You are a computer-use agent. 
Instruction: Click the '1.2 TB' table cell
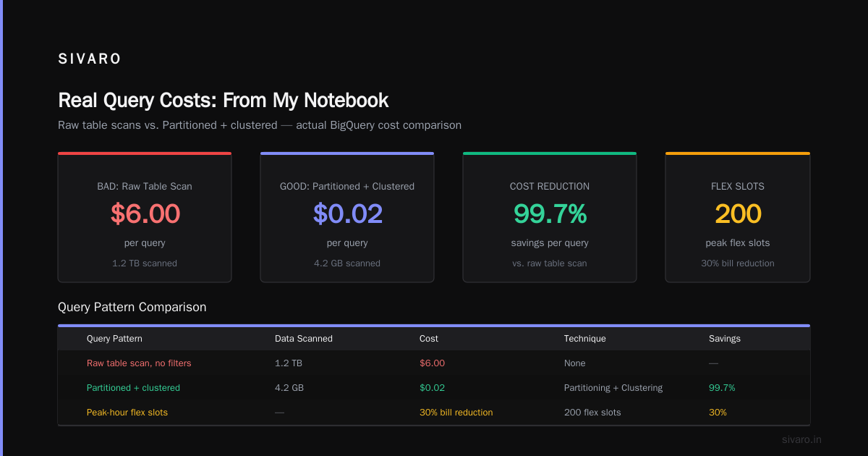[289, 363]
